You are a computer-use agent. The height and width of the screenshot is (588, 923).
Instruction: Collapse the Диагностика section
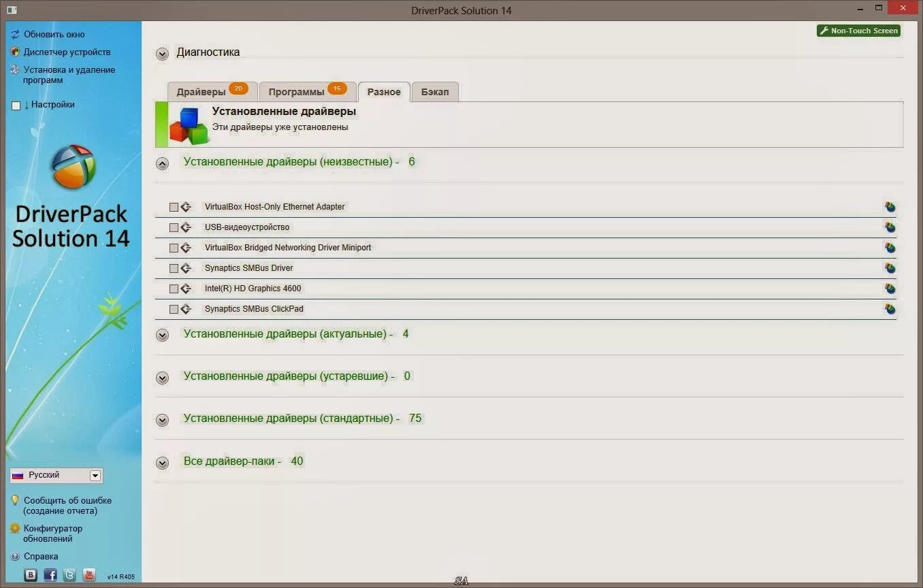pyautogui.click(x=162, y=54)
